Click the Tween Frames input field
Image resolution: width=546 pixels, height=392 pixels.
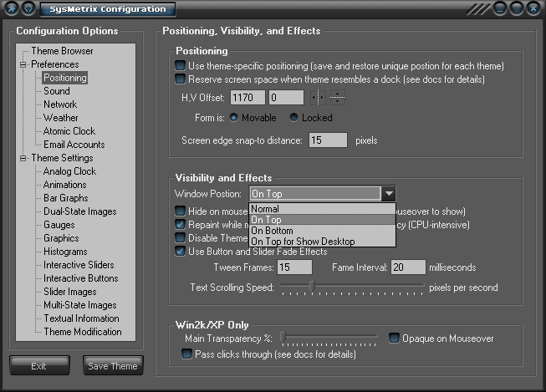(x=294, y=267)
